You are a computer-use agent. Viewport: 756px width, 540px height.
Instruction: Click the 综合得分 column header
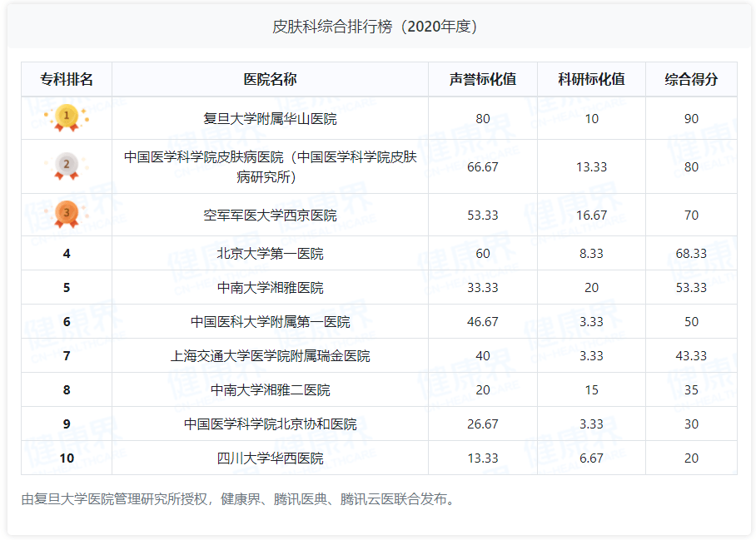(x=691, y=80)
